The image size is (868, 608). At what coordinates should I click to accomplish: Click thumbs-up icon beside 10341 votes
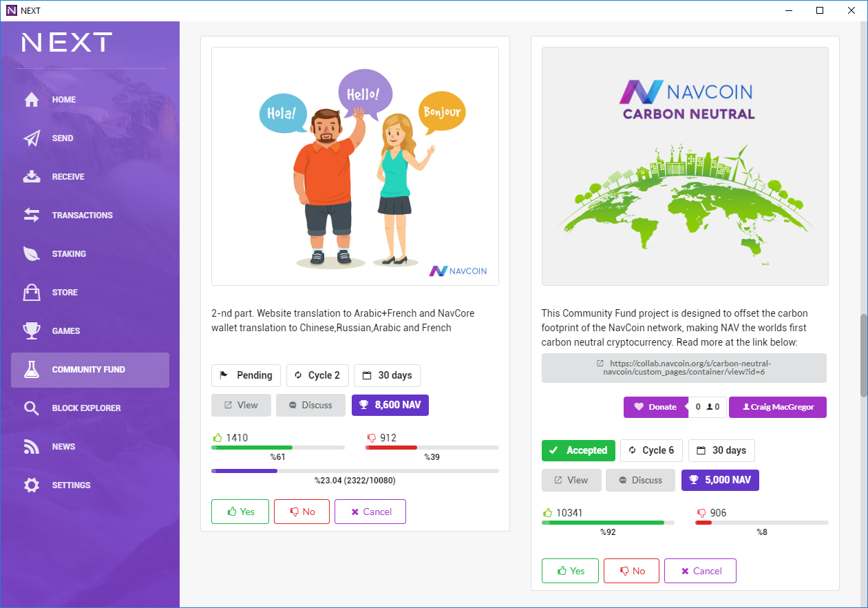click(548, 512)
